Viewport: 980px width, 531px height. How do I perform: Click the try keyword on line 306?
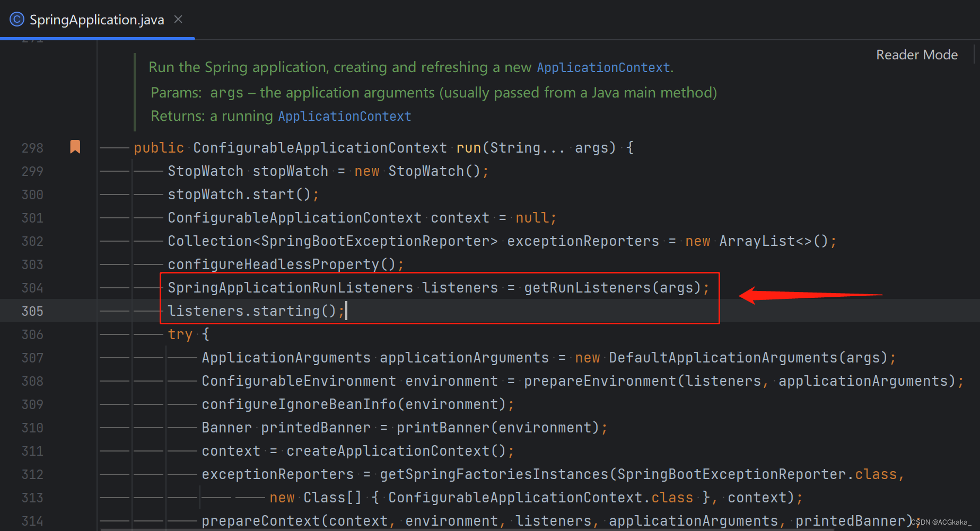[180, 334]
